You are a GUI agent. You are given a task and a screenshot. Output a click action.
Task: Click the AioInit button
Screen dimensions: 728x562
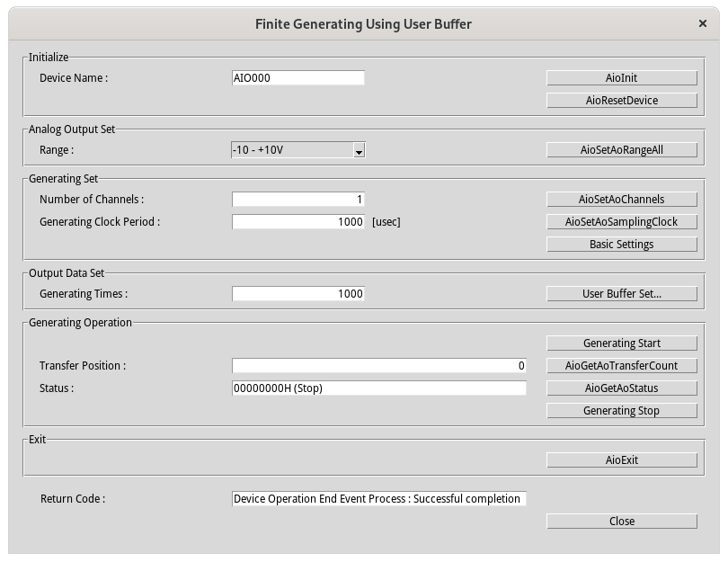[x=621, y=78]
